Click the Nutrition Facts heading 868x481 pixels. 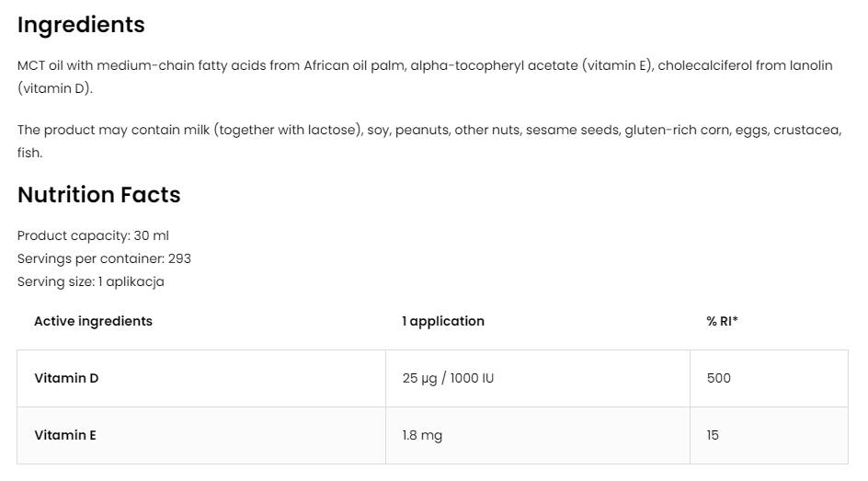(98, 195)
